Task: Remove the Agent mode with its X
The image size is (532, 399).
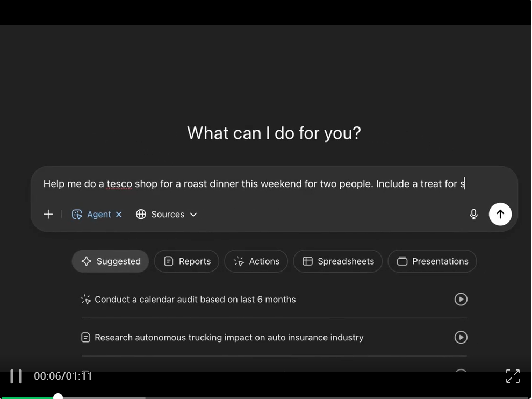Action: (x=119, y=214)
